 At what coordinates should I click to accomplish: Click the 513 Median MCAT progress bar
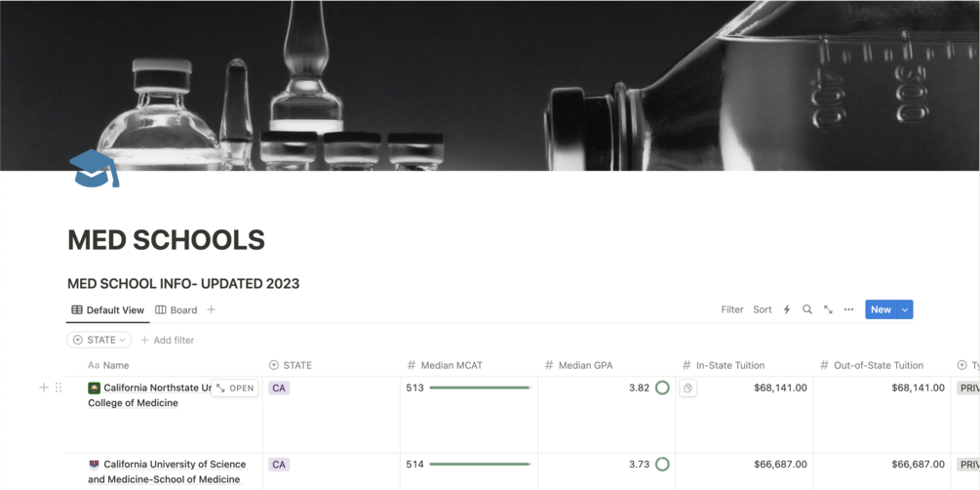pos(480,388)
